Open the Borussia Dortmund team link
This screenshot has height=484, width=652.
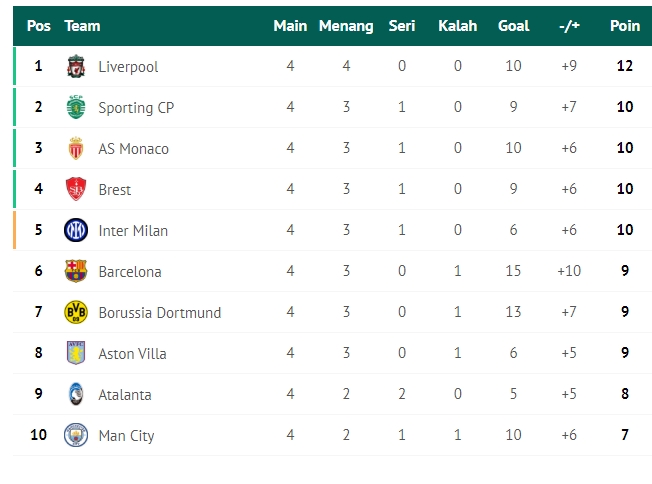click(x=160, y=313)
